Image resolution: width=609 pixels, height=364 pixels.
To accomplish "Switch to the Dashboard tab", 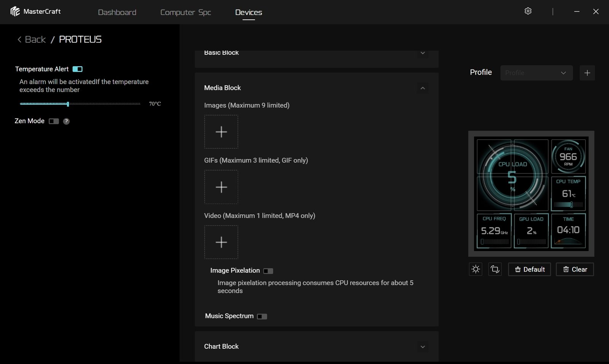I will [x=117, y=12].
